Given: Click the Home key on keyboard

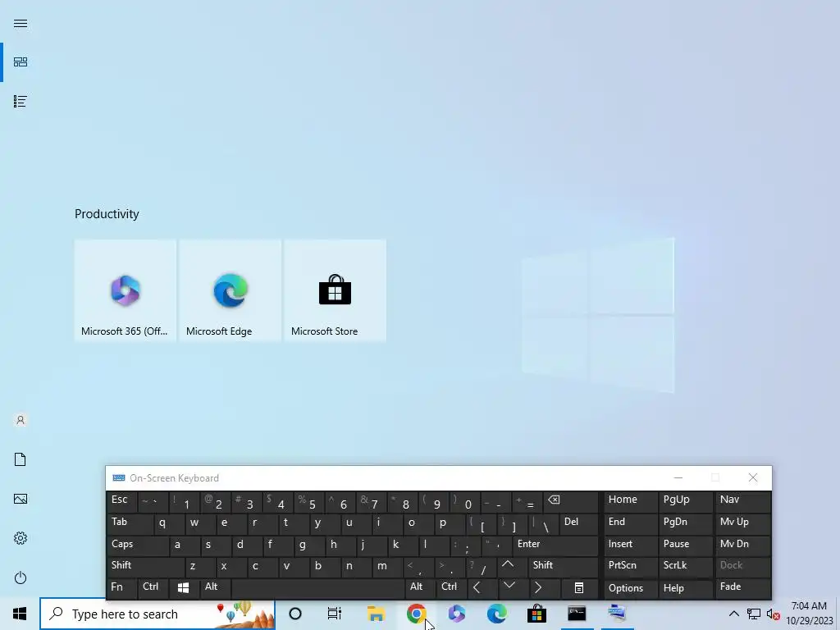Looking at the screenshot, I should click(631, 501).
